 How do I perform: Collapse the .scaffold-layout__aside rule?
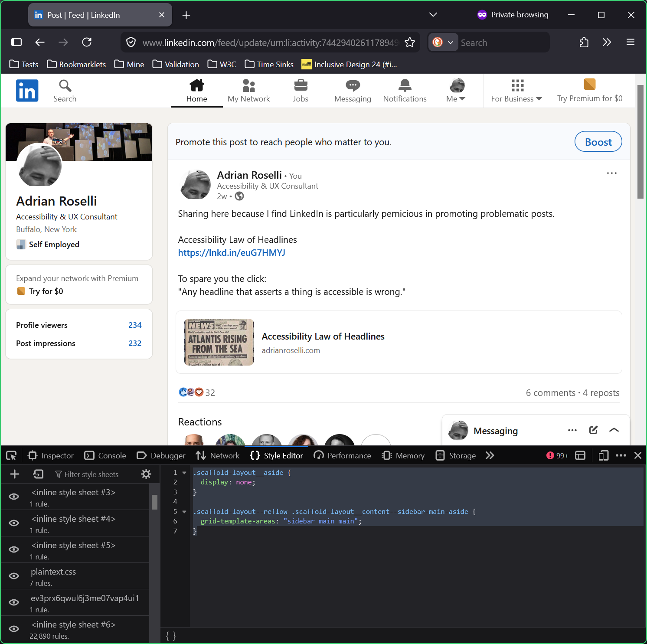[184, 473]
